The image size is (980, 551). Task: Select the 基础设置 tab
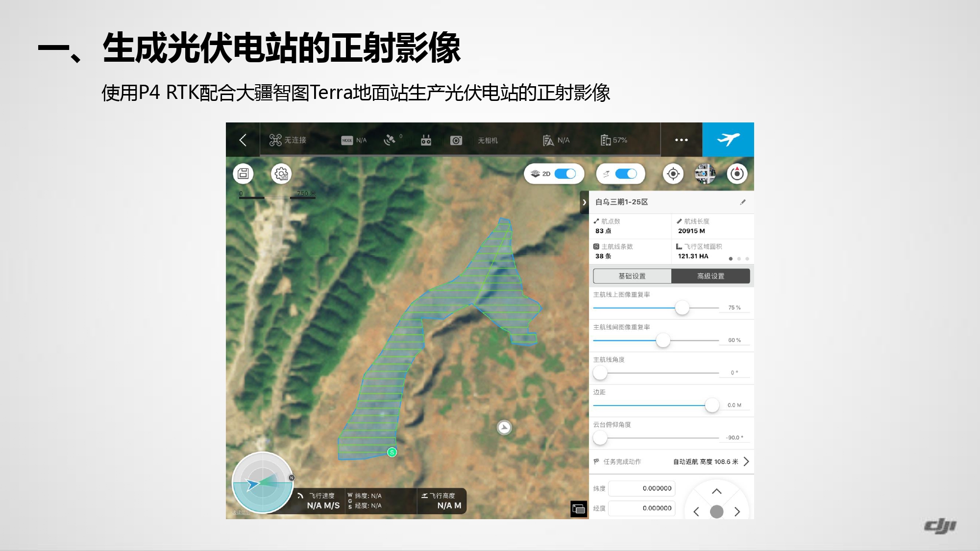tap(632, 276)
